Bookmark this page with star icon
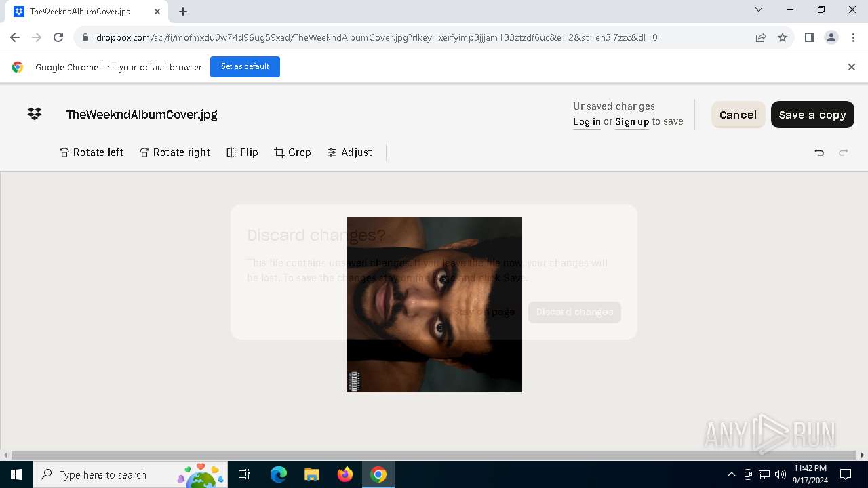The image size is (868, 488). (783, 37)
